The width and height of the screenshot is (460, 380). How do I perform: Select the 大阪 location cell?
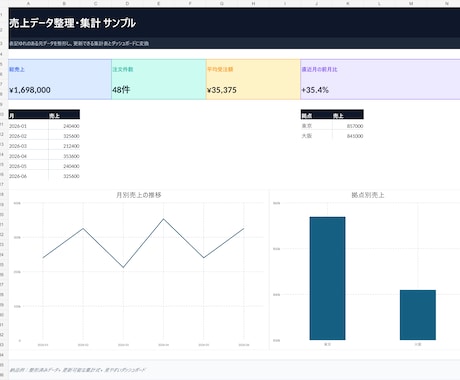pyautogui.click(x=316, y=136)
